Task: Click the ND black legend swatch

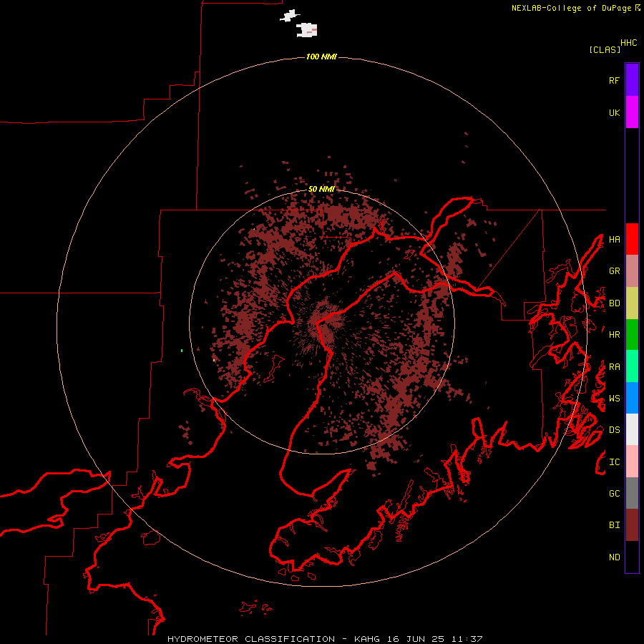Action: (632, 557)
